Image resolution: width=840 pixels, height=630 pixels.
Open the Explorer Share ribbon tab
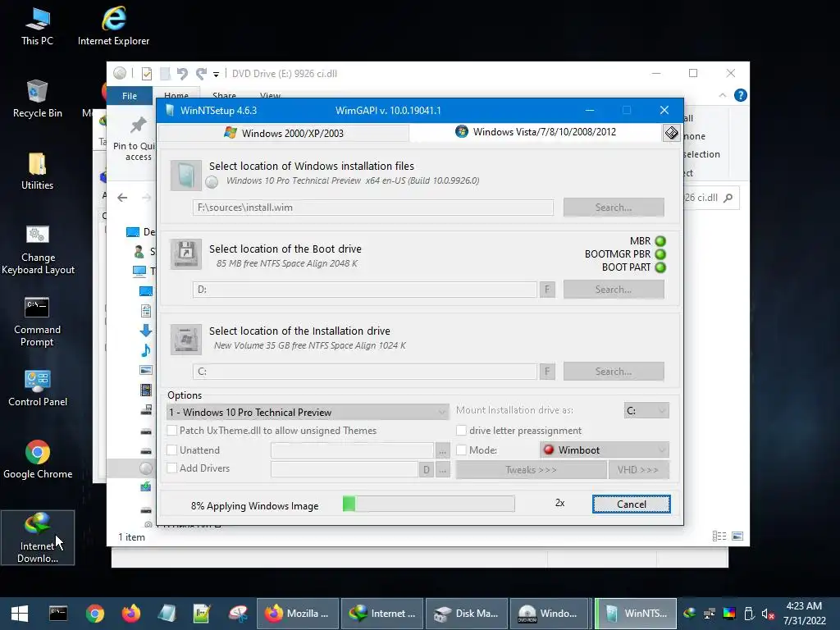(x=224, y=95)
